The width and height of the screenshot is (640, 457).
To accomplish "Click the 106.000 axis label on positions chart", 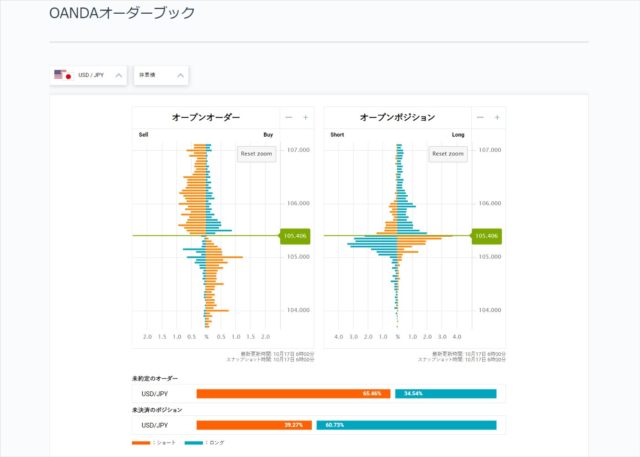I will 490,203.
